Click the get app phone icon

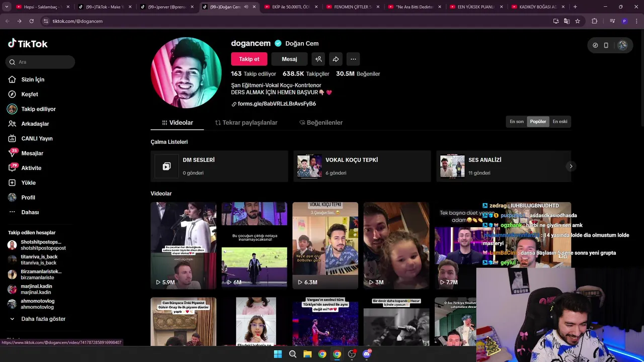[x=606, y=45]
